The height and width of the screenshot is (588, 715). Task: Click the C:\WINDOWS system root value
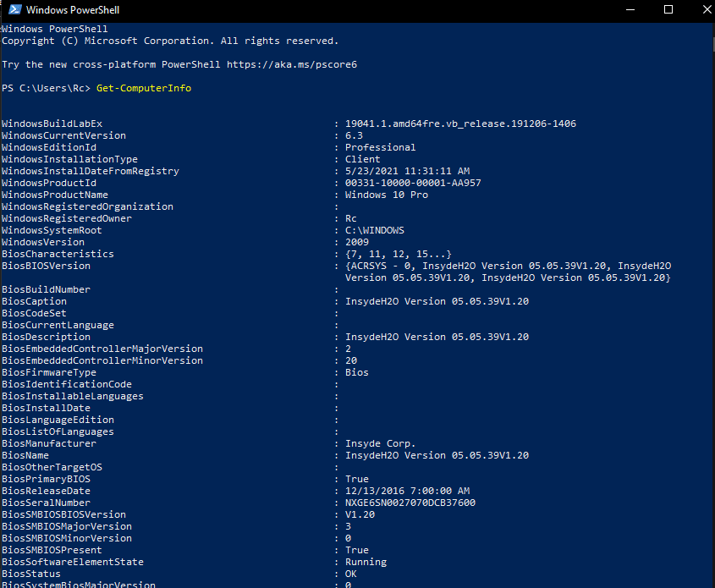point(374,230)
